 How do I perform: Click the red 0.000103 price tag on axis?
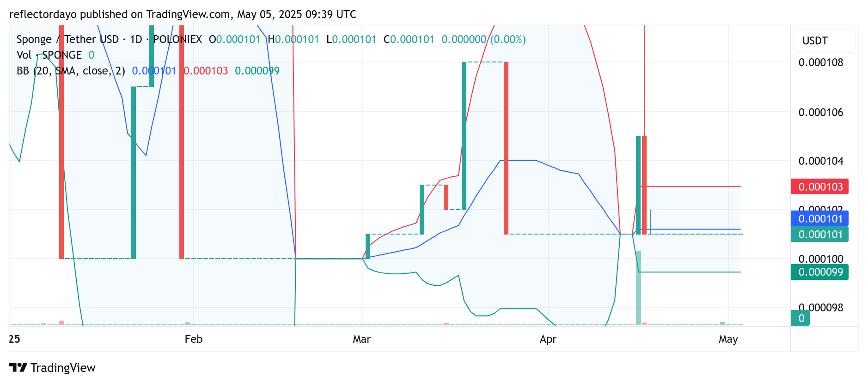click(x=820, y=187)
